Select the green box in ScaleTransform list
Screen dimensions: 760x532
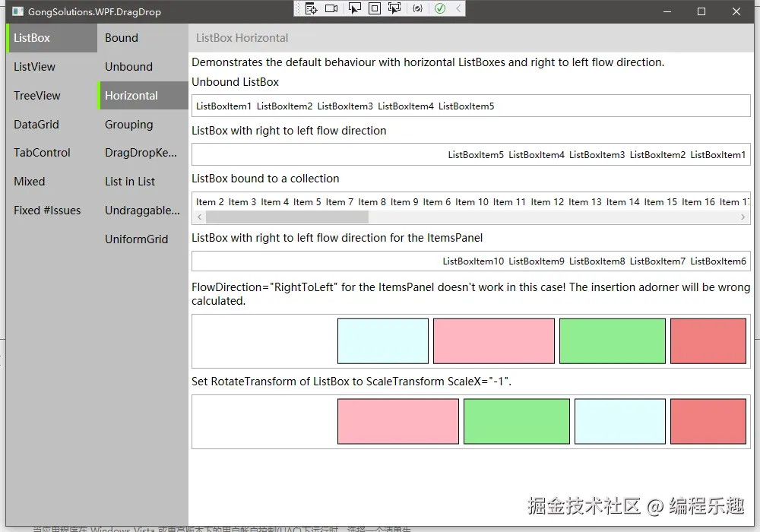517,422
